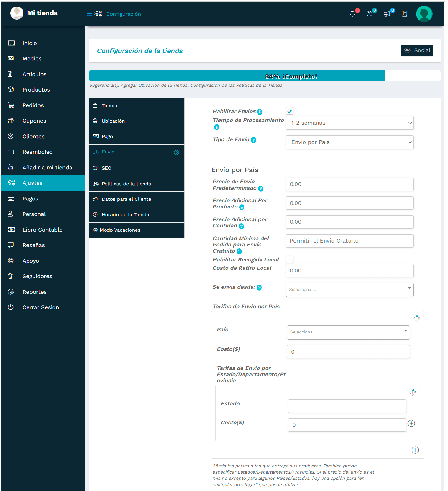Open the help question mark icon in header
This screenshot has width=448, height=491.
[x=369, y=14]
